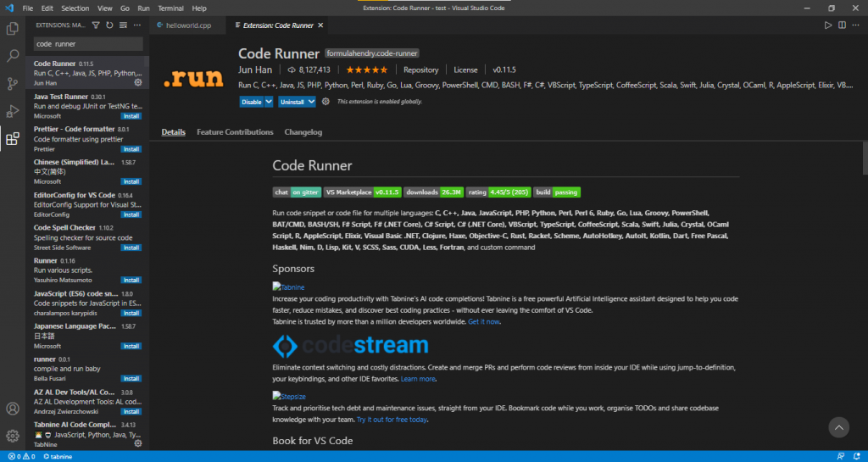Open the License link
Screen dimensions: 868x462
pos(465,70)
